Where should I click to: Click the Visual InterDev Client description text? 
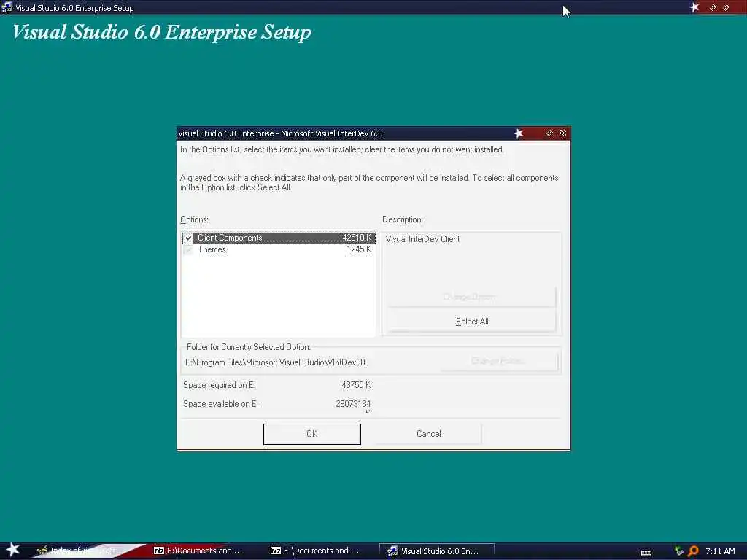click(422, 239)
